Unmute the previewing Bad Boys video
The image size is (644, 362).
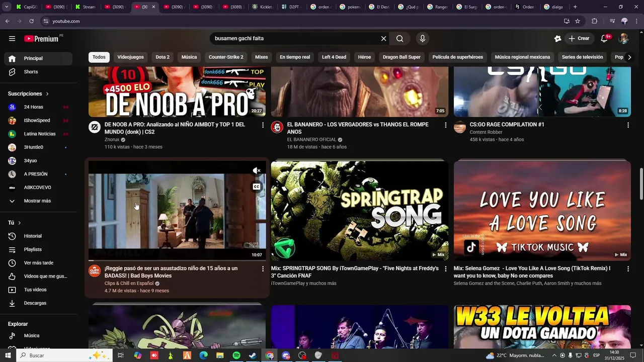point(257,171)
